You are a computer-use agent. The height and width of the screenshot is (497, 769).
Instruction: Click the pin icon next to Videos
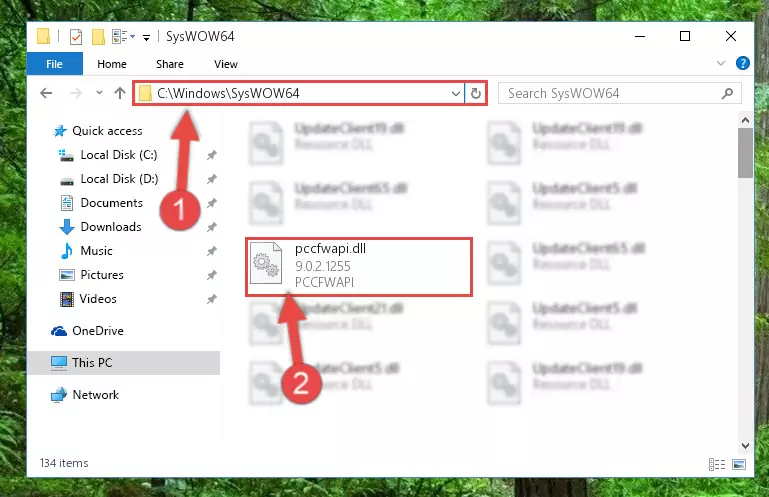point(211,300)
